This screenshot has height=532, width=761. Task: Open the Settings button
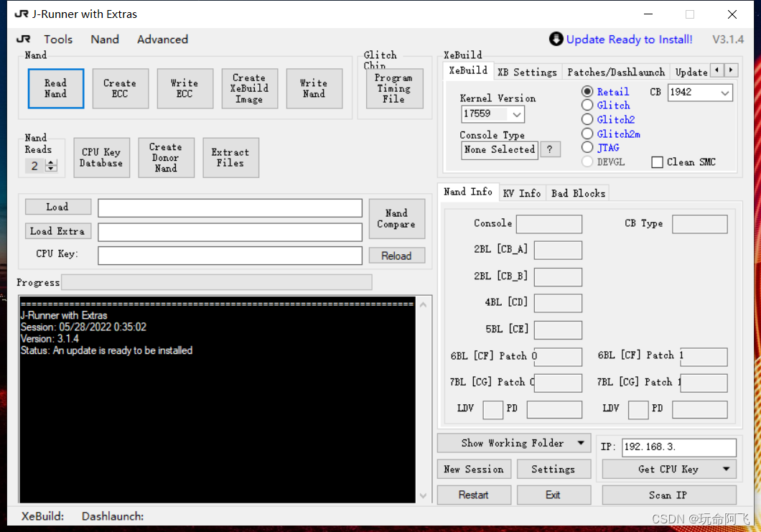point(554,469)
